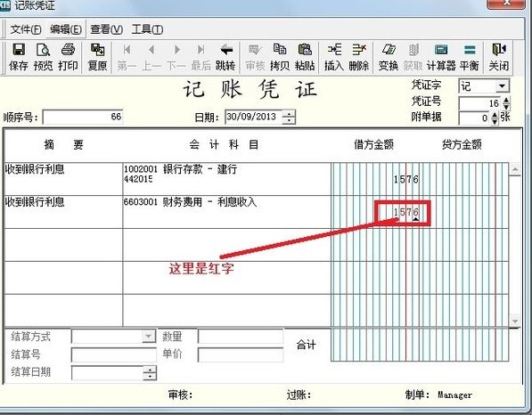Click the 单价 input field
The height and width of the screenshot is (415, 532).
[241, 354]
